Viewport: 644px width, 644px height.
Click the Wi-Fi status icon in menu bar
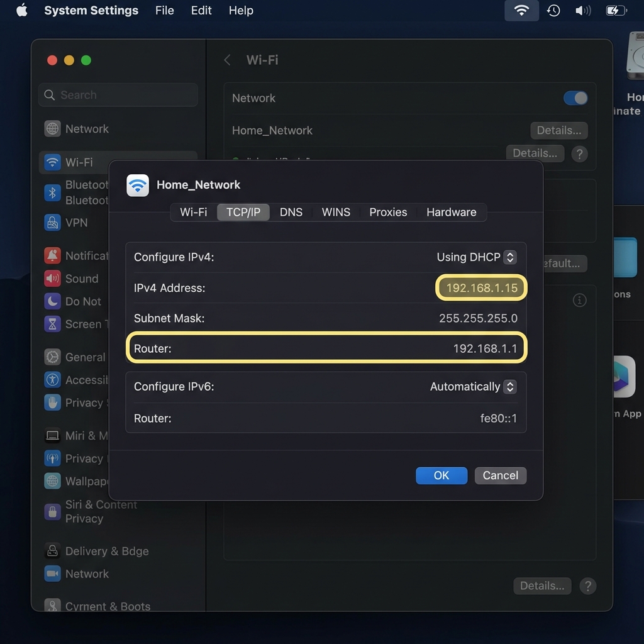(x=521, y=10)
